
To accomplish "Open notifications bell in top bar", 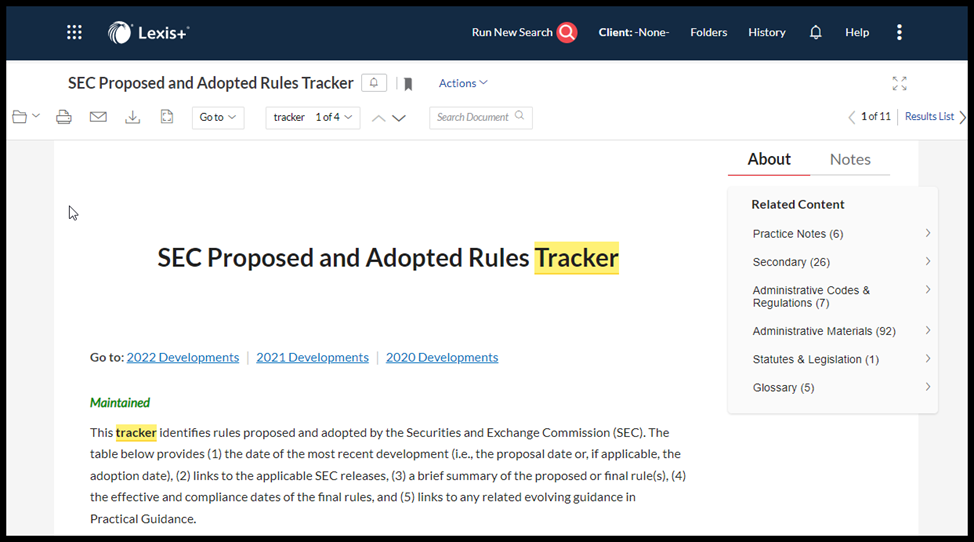I will pyautogui.click(x=816, y=32).
